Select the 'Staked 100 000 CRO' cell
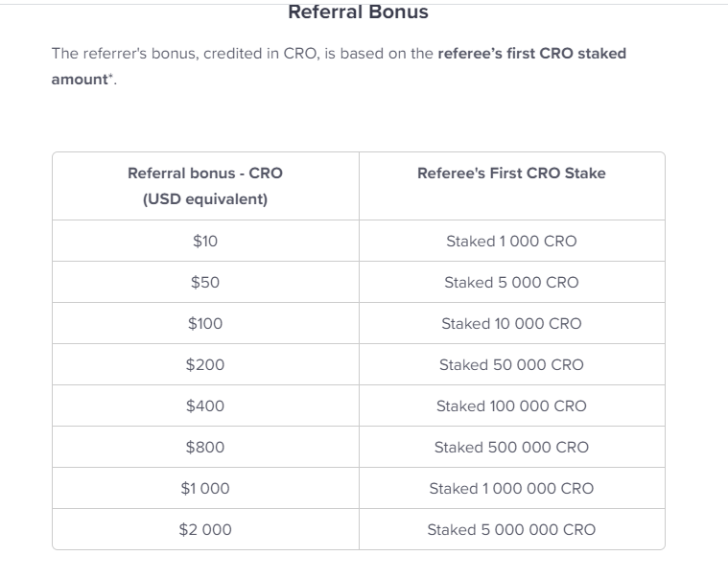The image size is (728, 579). click(x=511, y=405)
